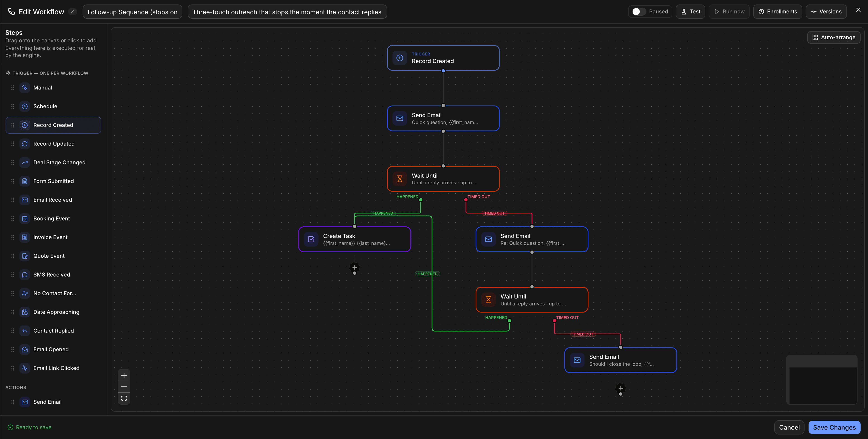
Task: Select the Re: Quick question email node
Action: tap(532, 239)
